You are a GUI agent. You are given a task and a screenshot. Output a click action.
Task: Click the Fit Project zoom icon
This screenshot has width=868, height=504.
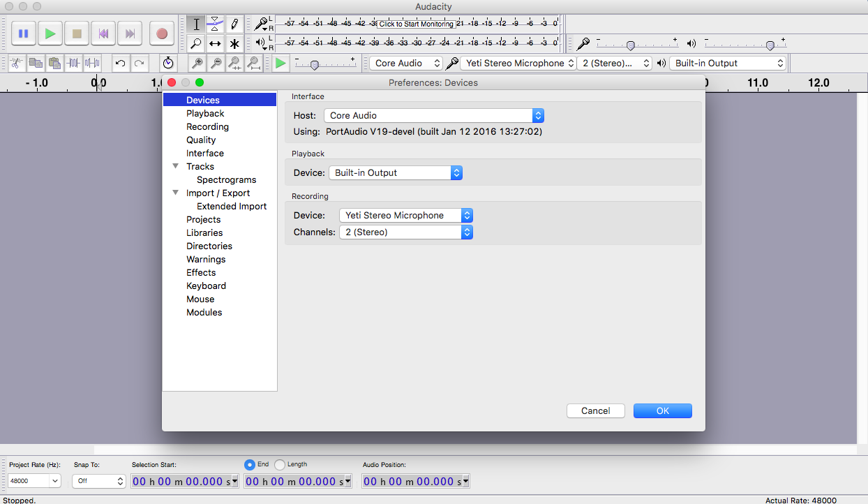pyautogui.click(x=254, y=64)
